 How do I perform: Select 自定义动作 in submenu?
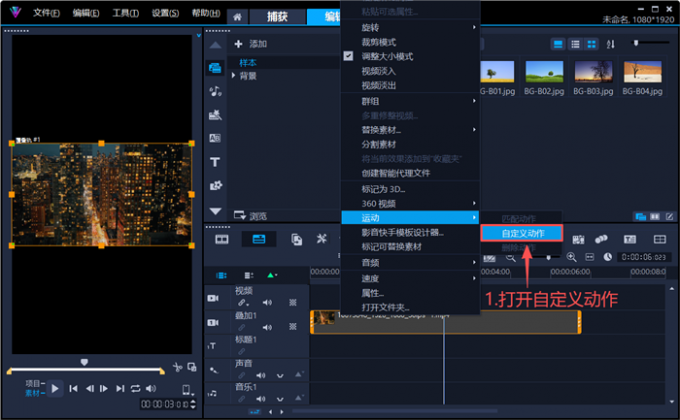[x=522, y=233]
